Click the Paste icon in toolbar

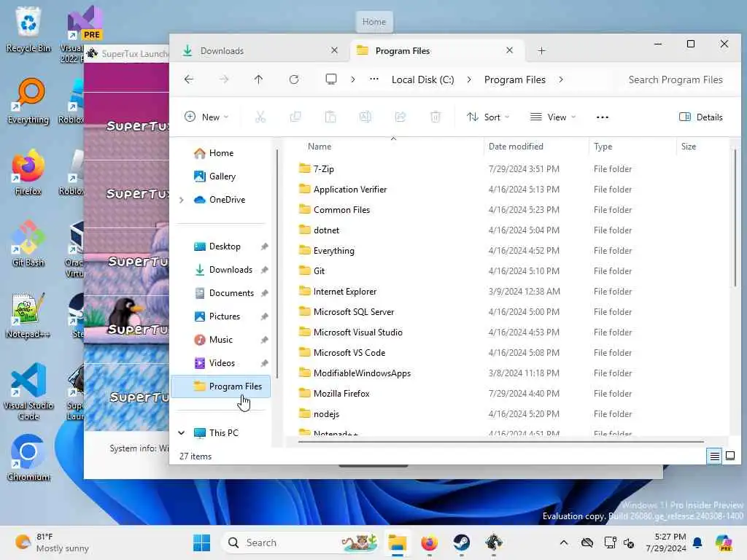(330, 117)
